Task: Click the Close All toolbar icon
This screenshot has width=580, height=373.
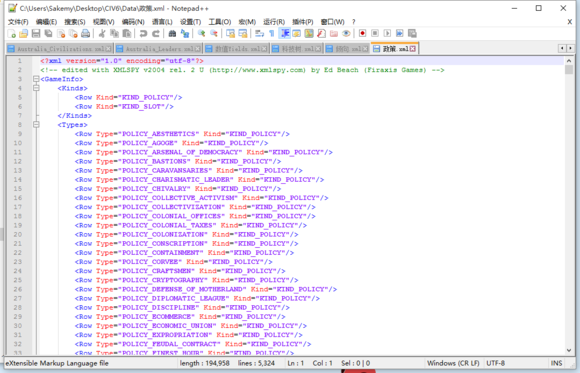Action: tap(73, 34)
